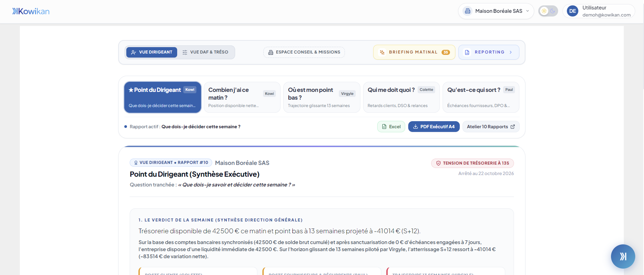This screenshot has height=275, width=644.
Task: Select the 'Qu'est-ce qui sort ?' card
Action: point(481,97)
